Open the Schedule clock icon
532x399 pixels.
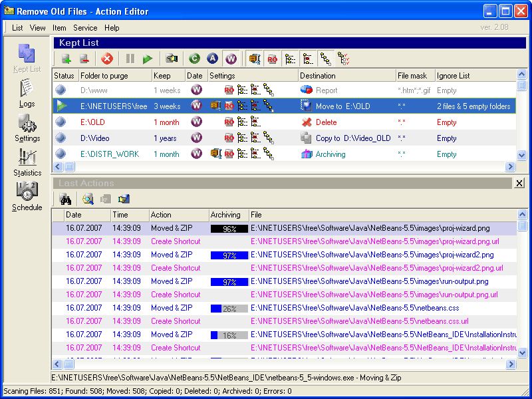pos(27,196)
